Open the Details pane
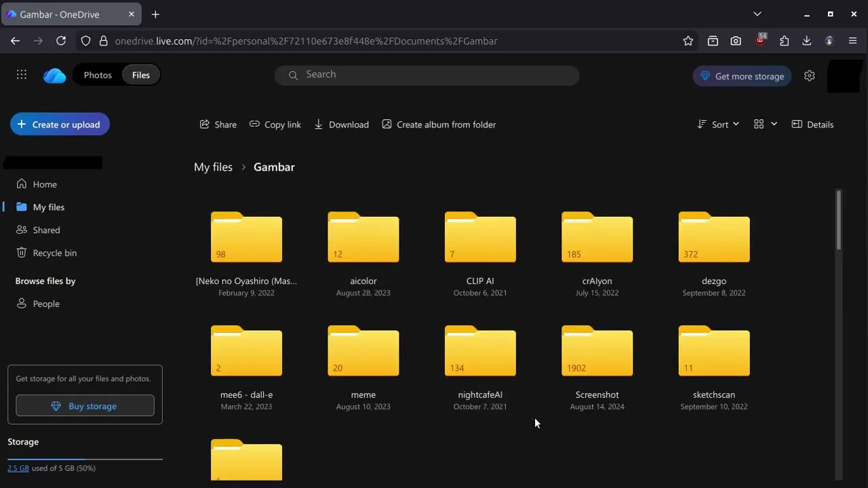The height and width of the screenshot is (488, 868). [812, 125]
